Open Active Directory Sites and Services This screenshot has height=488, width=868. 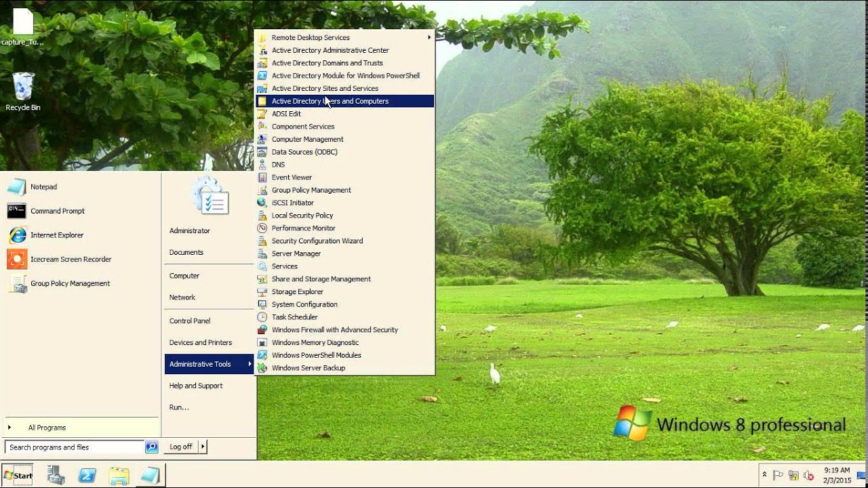344,88
